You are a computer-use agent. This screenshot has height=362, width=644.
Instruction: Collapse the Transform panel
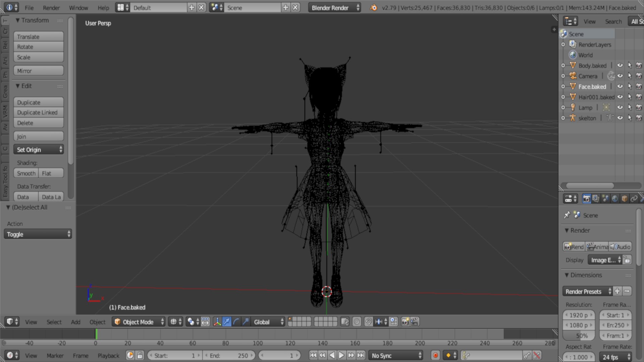(x=18, y=20)
